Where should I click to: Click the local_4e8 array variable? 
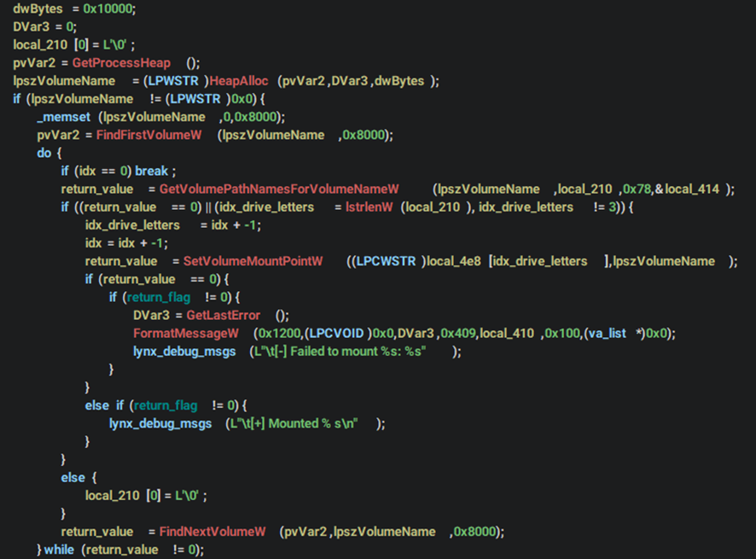point(454,261)
